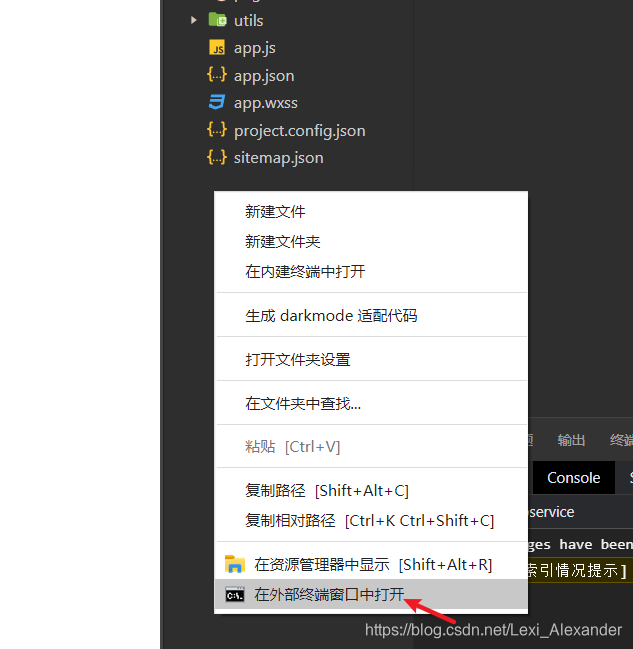
Task: Click the CSS icon of app.wxss
Action: [217, 102]
